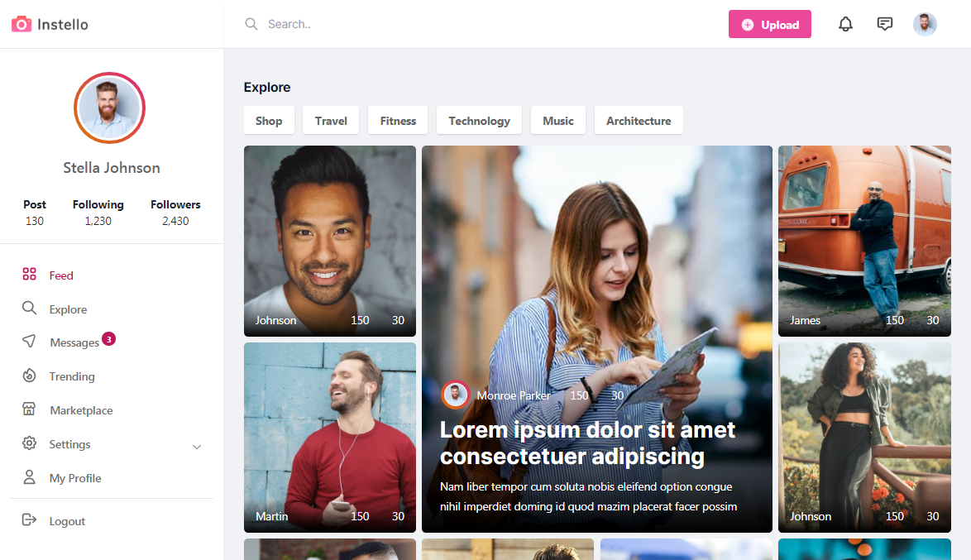Select the Feed grid icon in sidebar
The height and width of the screenshot is (560, 971).
pyautogui.click(x=29, y=274)
